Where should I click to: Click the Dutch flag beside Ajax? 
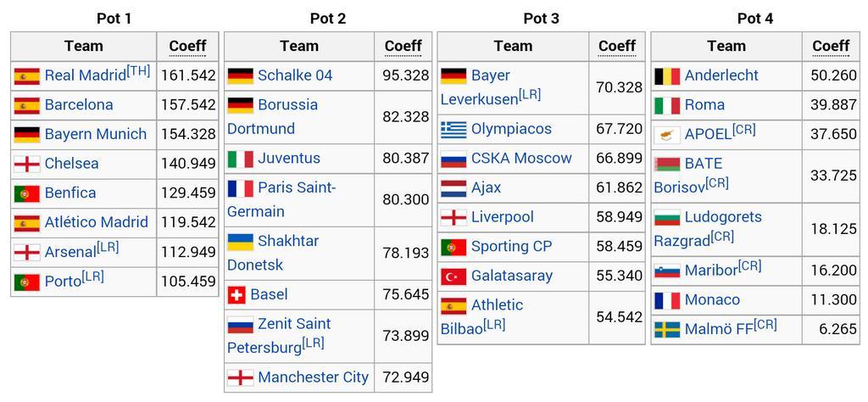pos(454,188)
